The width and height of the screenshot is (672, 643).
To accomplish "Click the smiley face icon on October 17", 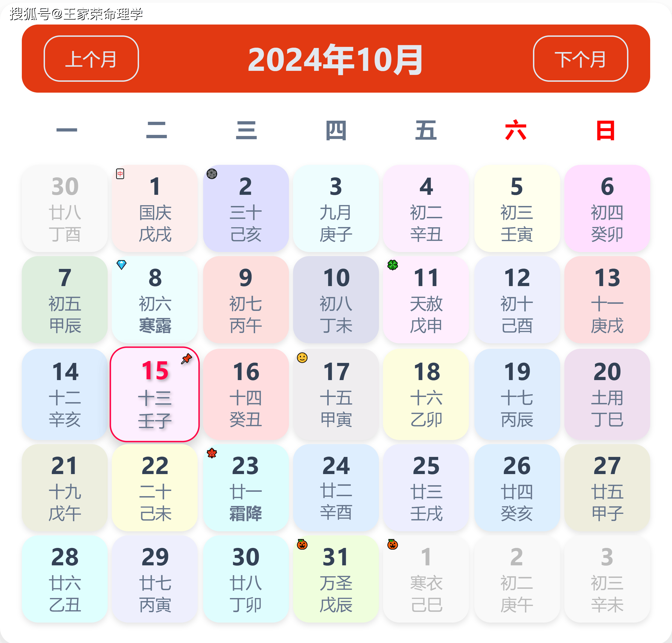I will tap(302, 358).
